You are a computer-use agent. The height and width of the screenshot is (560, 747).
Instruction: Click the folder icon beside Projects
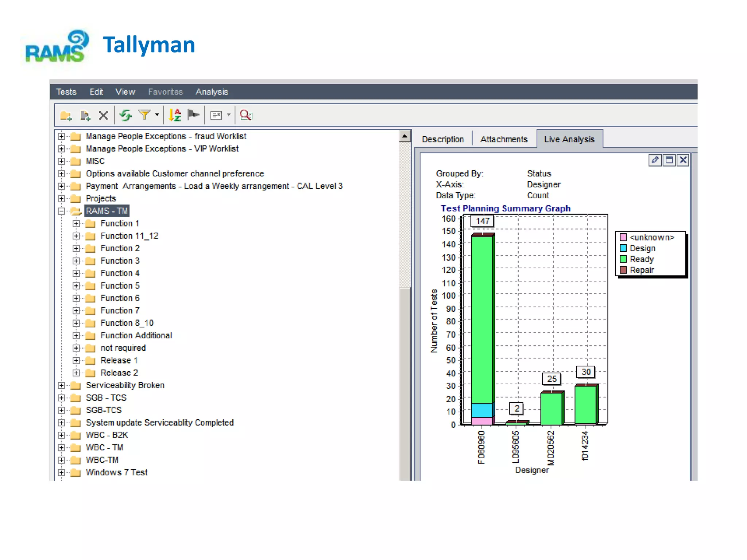coord(76,199)
